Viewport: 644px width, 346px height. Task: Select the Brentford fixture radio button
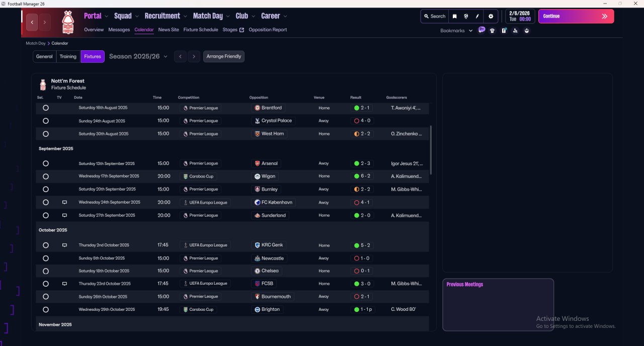tap(46, 108)
